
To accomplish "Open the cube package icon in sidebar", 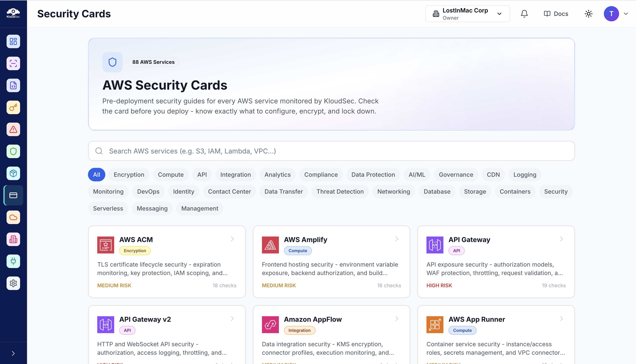I will point(13,173).
